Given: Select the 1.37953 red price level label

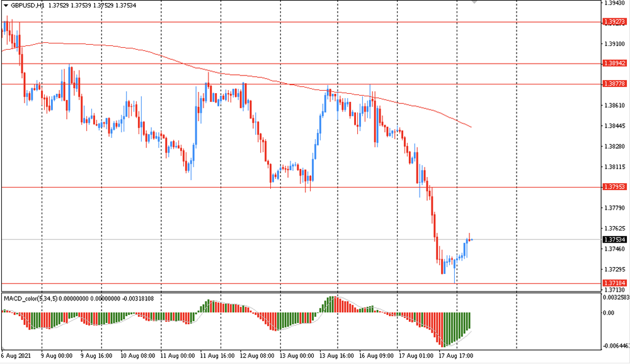Looking at the screenshot, I should [x=615, y=187].
